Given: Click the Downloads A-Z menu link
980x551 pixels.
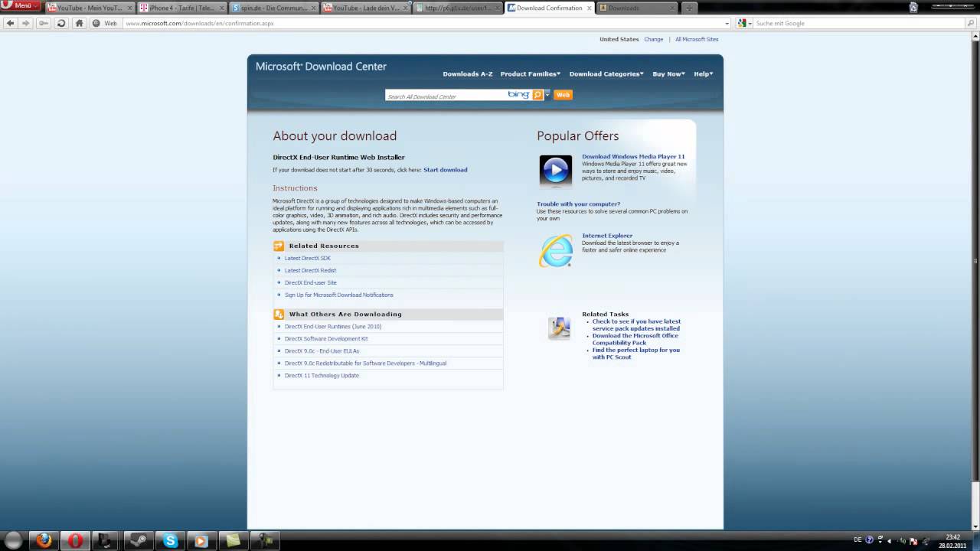Looking at the screenshot, I should coord(468,74).
